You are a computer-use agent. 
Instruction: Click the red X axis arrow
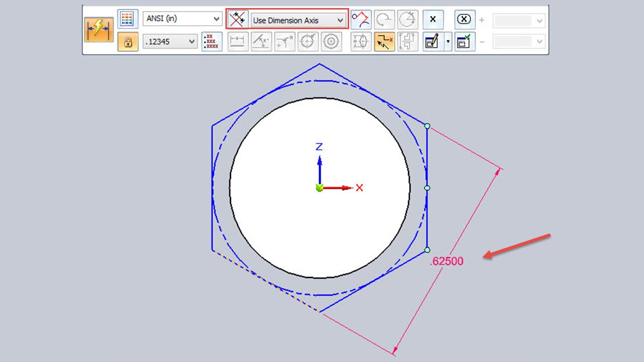[x=338, y=188]
